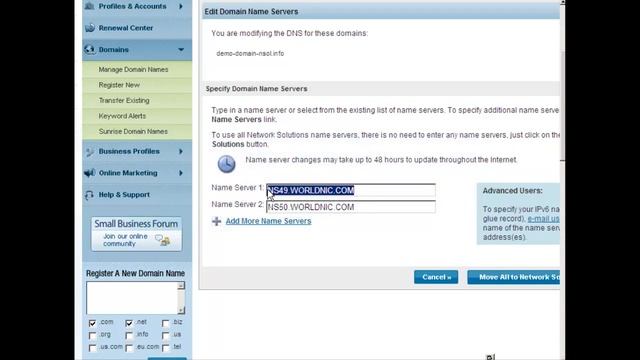
Task: Enable the .org checkbox
Action: pos(92,336)
